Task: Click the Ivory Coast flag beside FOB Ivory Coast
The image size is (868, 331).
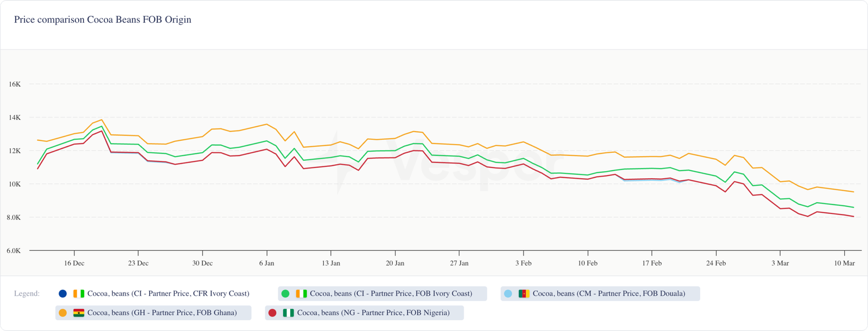Action: click(301, 294)
